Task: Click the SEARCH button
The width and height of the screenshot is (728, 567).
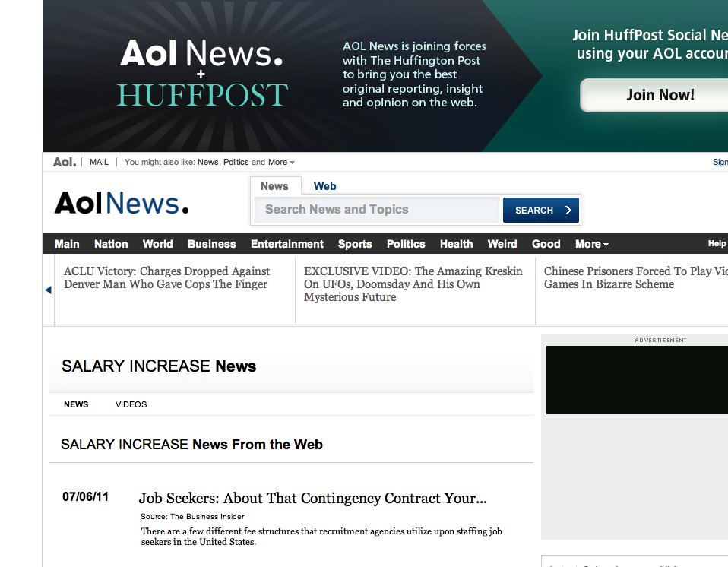Action: point(541,210)
